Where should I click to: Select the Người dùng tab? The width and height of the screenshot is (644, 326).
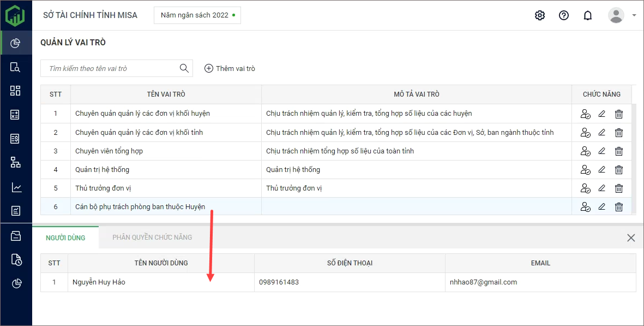[x=65, y=238]
